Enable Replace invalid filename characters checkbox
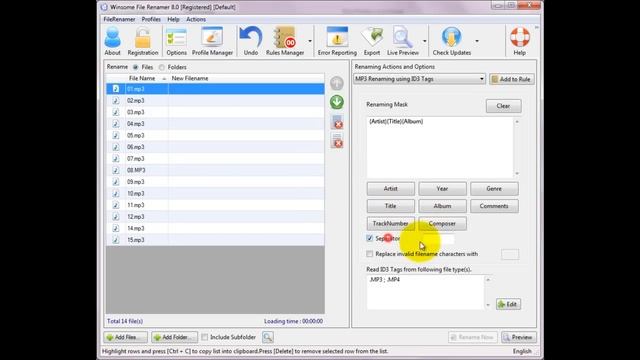This screenshot has height=360, width=640. point(369,254)
